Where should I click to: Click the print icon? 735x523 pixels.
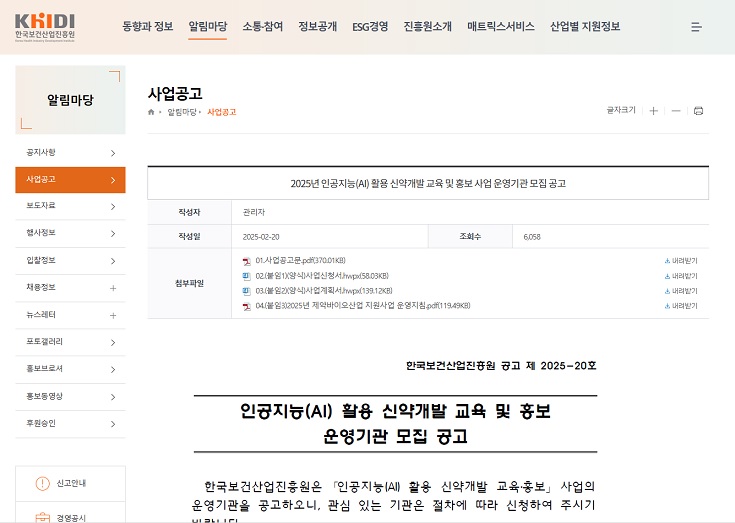698,111
